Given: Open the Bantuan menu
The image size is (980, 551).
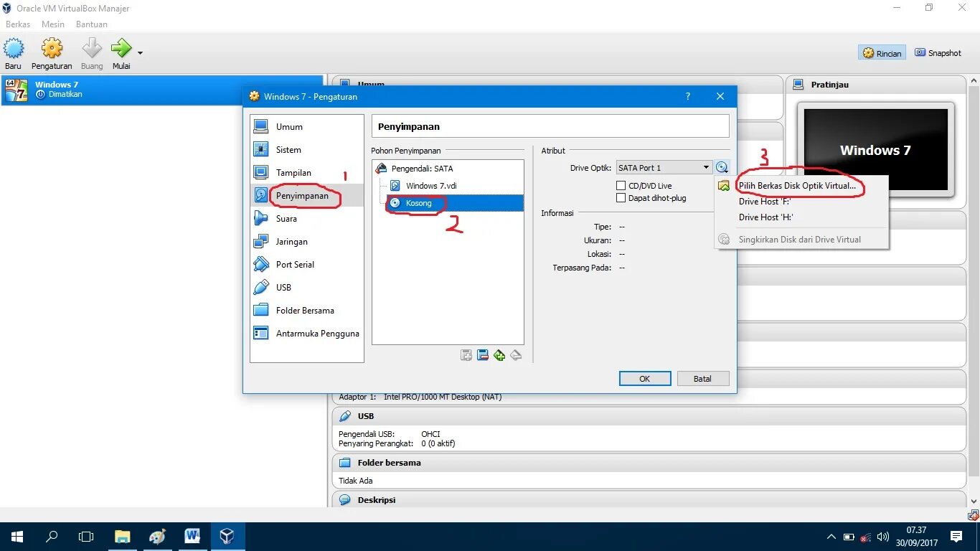Looking at the screenshot, I should 92,24.
